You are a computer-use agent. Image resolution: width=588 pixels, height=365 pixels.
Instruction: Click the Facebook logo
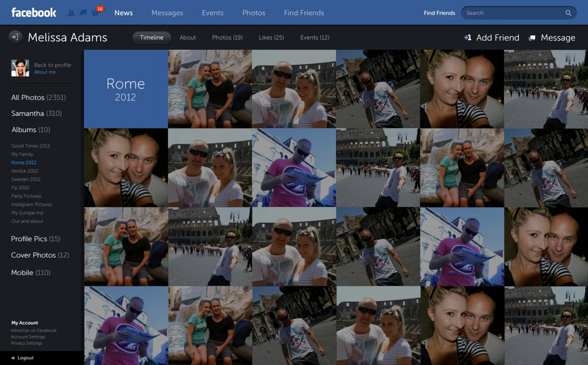pyautogui.click(x=33, y=13)
